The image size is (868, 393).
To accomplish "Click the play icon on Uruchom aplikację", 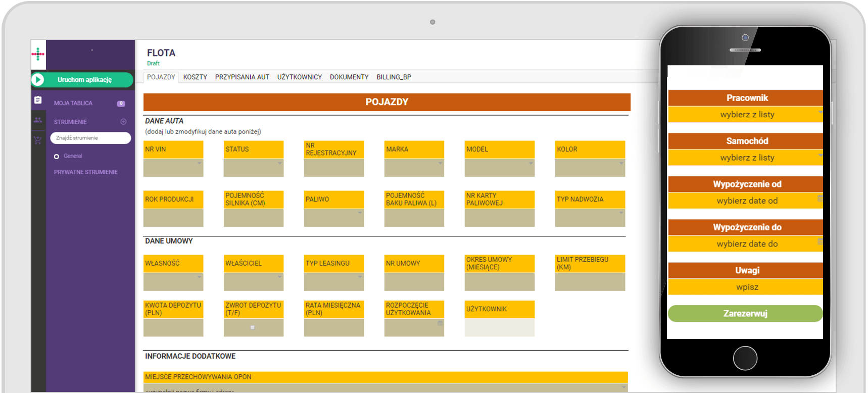I will tap(38, 80).
